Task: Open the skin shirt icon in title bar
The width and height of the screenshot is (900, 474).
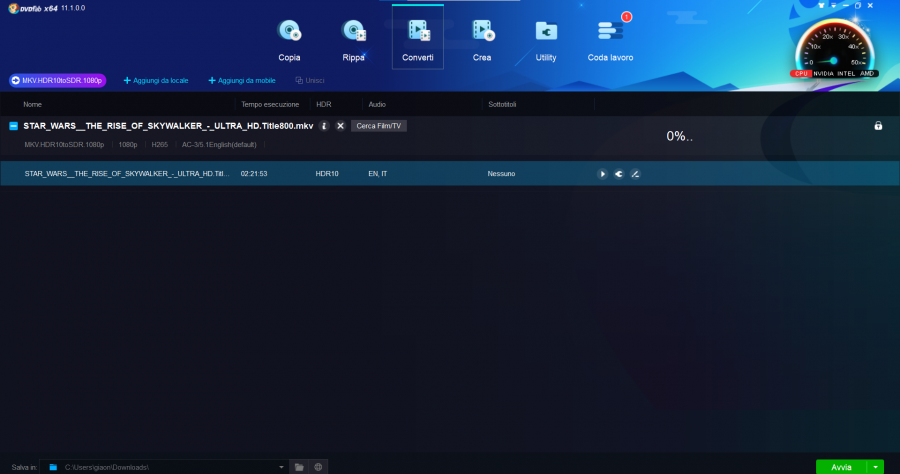Action: click(821, 5)
